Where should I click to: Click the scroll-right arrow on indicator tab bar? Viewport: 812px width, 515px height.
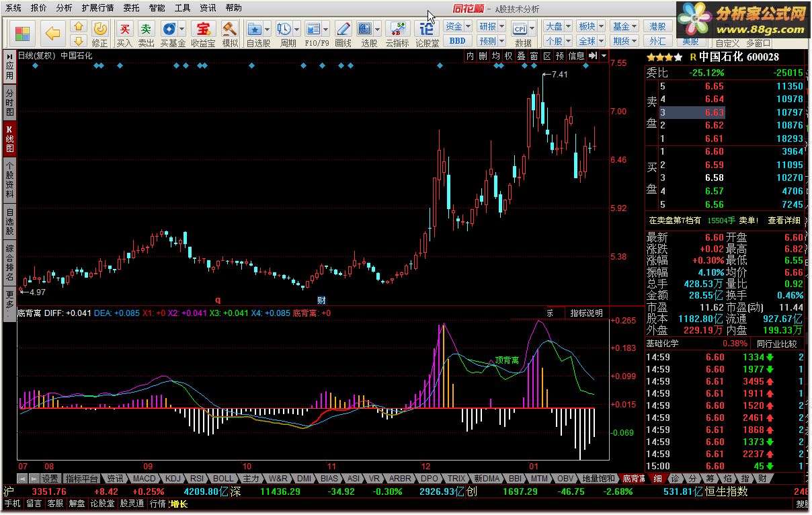(x=33, y=479)
